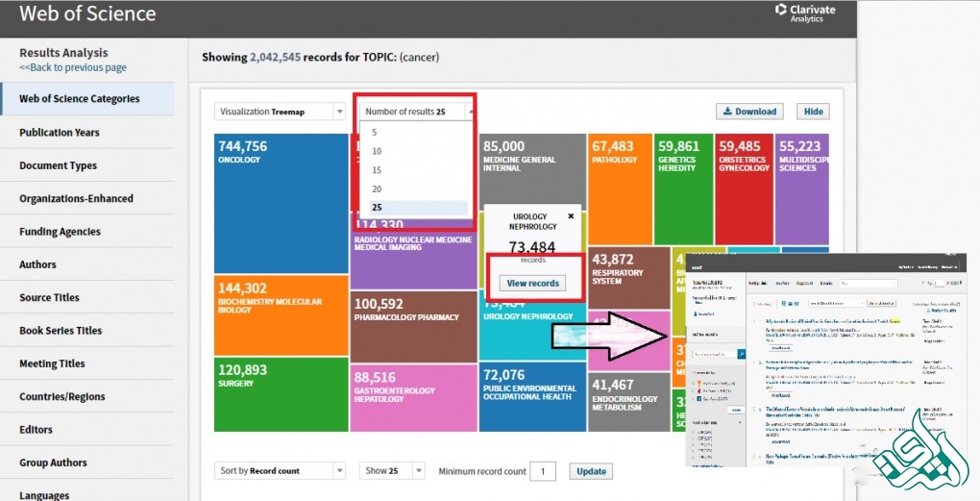The width and height of the screenshot is (980, 501).
Task: Click View records button
Action: point(532,284)
